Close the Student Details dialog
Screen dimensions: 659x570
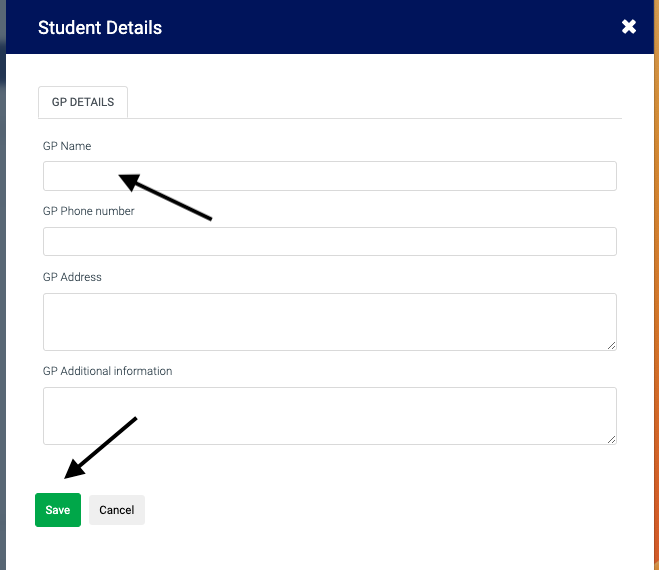[x=629, y=27]
